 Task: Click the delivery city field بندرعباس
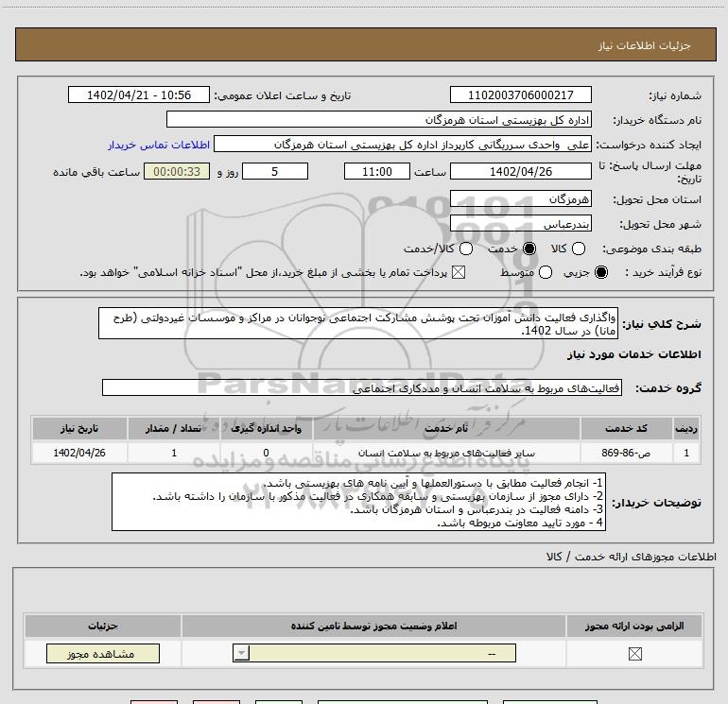coord(520,224)
